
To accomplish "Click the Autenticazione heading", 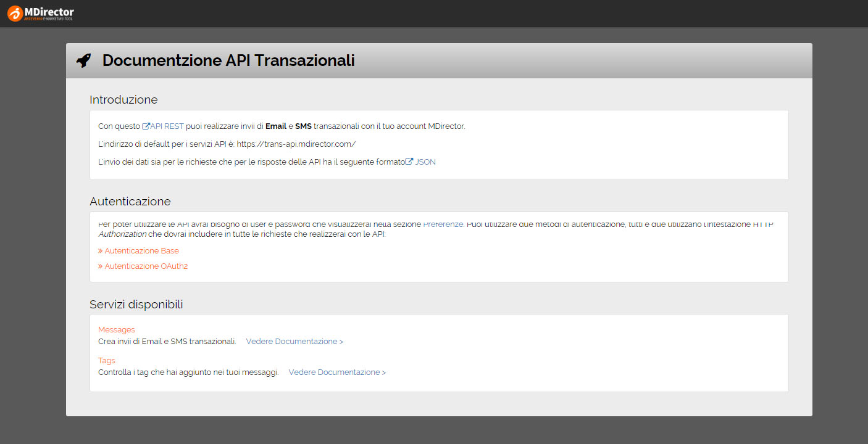I will 130,202.
